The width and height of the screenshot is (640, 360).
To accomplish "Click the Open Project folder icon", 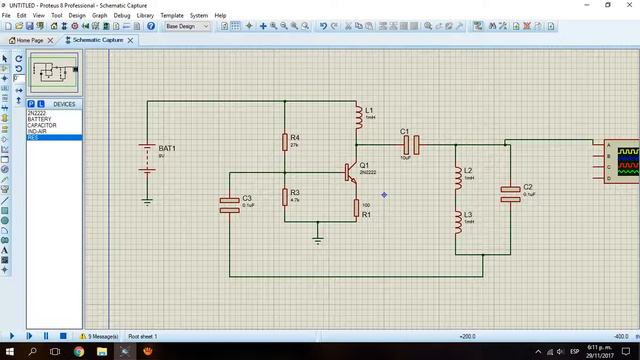I will click(19, 26).
